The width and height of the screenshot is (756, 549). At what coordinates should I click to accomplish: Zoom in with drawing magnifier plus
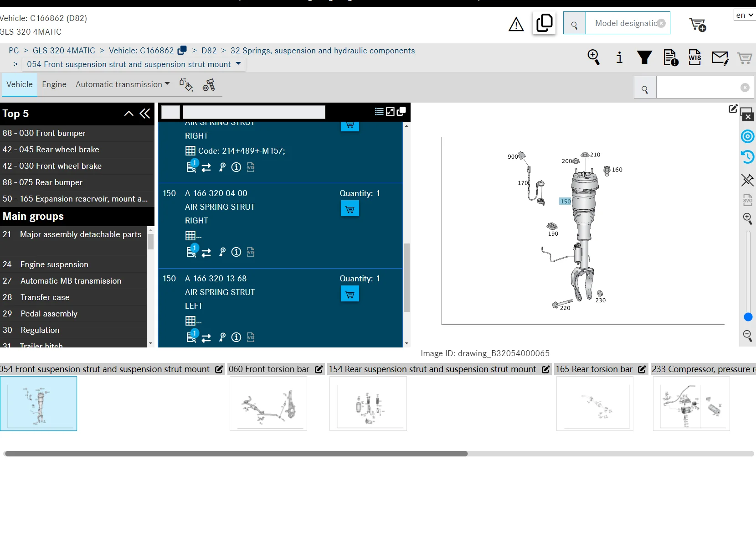[748, 218]
